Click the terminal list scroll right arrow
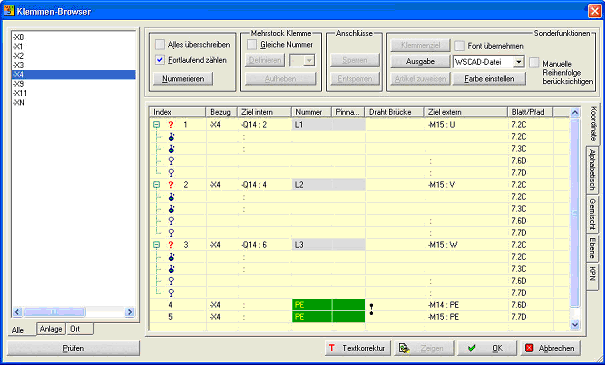The height and width of the screenshot is (365, 605). coord(130,312)
